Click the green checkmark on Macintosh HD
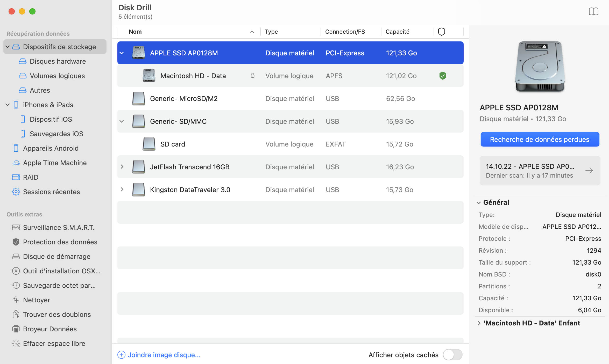The height and width of the screenshot is (364, 609). click(442, 76)
